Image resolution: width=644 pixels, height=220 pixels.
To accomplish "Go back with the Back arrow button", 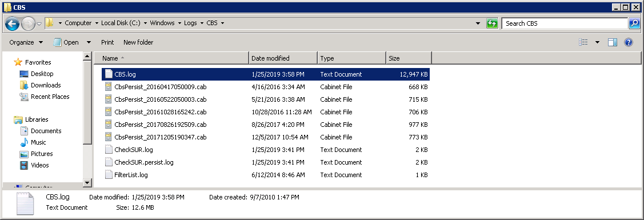I will click(13, 23).
